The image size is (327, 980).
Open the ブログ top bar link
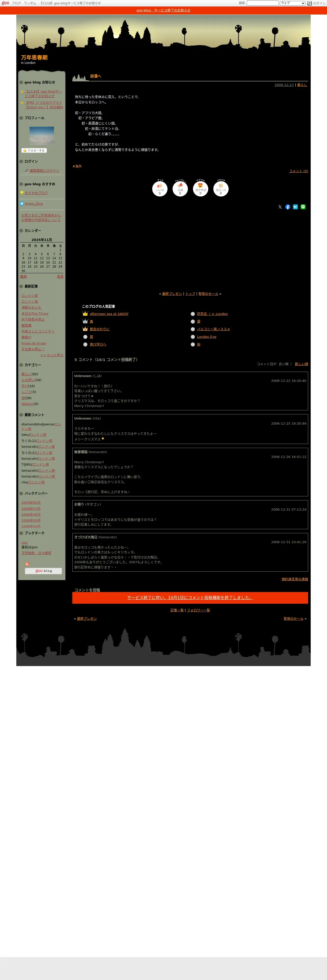tap(16, 3)
